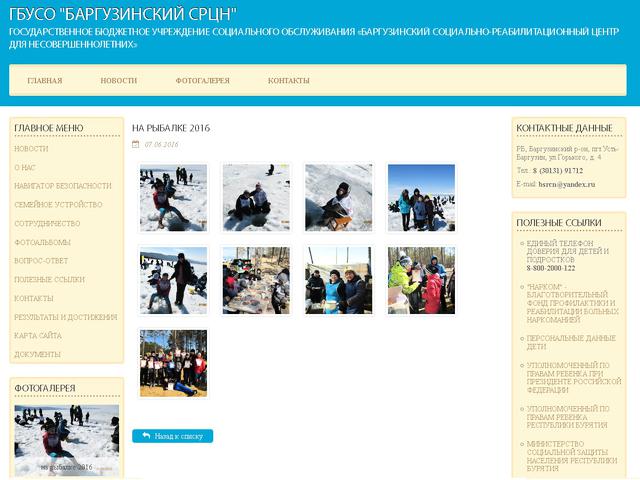Open photo of person on wooden stool
640x480 pixels.
click(339, 198)
